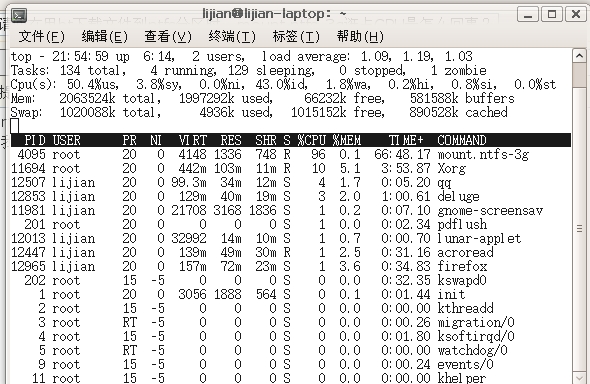Click the %MEM column header

coord(347,140)
